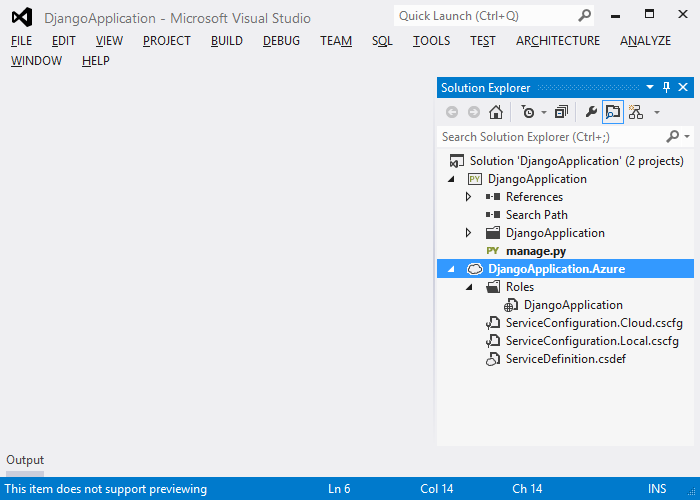Click the DjangoApplication folder icon under the project
The width and height of the screenshot is (700, 500).
tap(493, 233)
